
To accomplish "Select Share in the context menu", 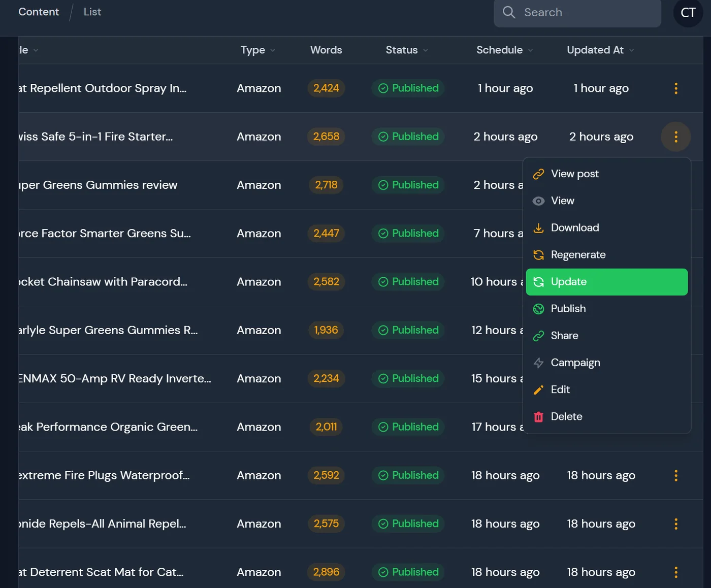I will pos(607,336).
